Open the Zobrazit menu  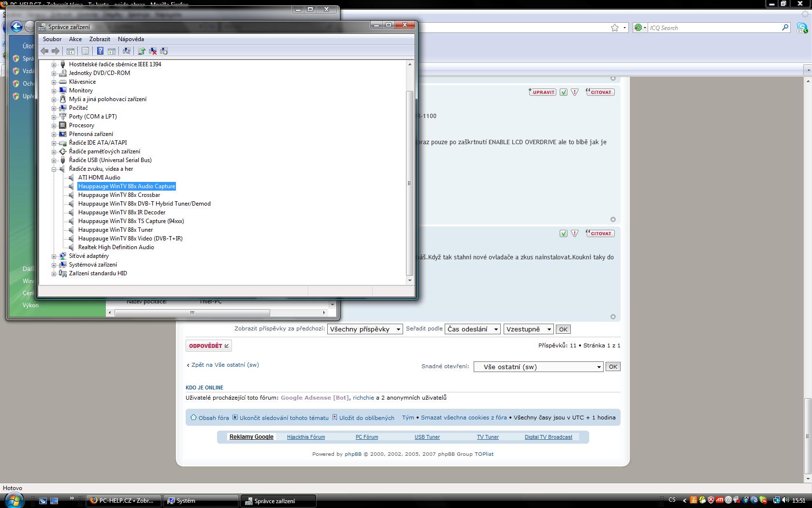pyautogui.click(x=100, y=39)
